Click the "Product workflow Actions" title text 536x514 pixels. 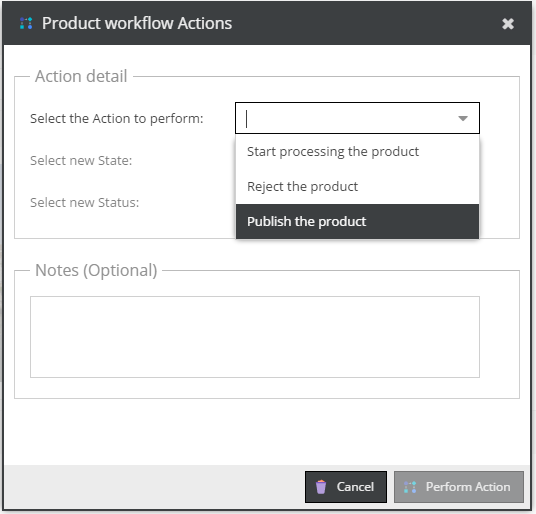[137, 24]
